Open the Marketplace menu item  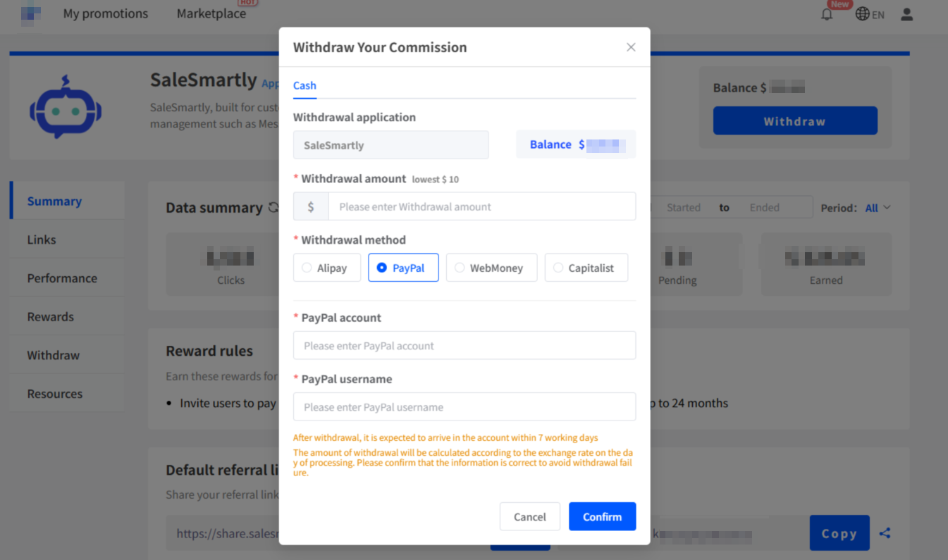[211, 14]
